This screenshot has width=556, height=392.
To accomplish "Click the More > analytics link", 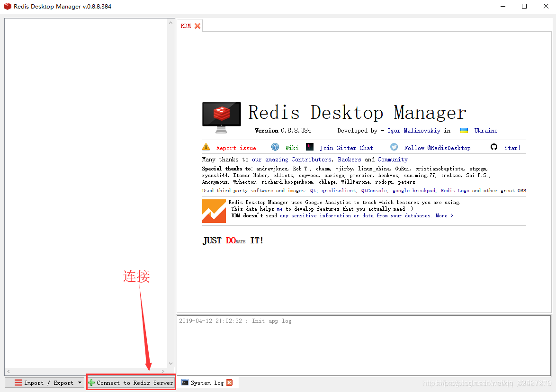I will (444, 215).
